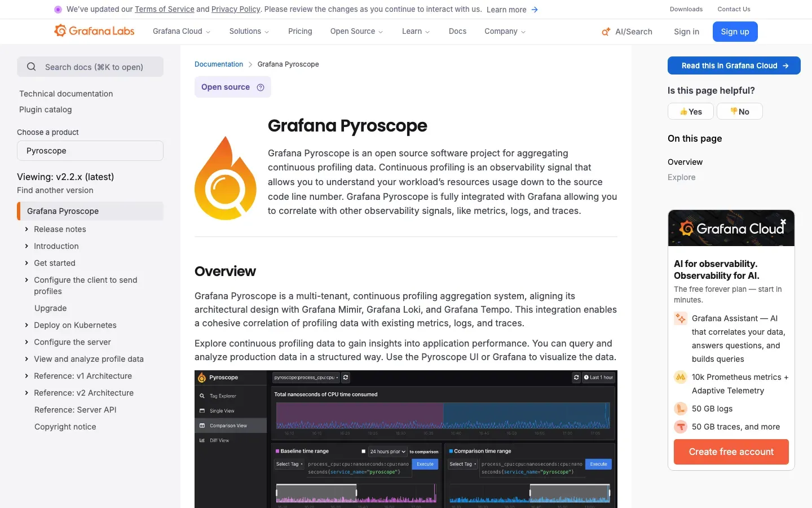Image resolution: width=812 pixels, height=508 pixels.
Task: Open the Privacy Policy link
Action: 236,9
